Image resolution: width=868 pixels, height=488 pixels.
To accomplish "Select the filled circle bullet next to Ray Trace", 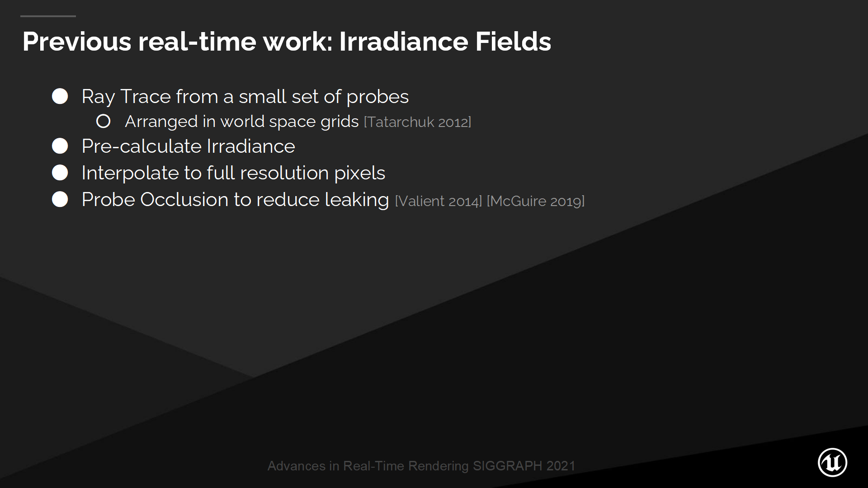I will tap(62, 96).
